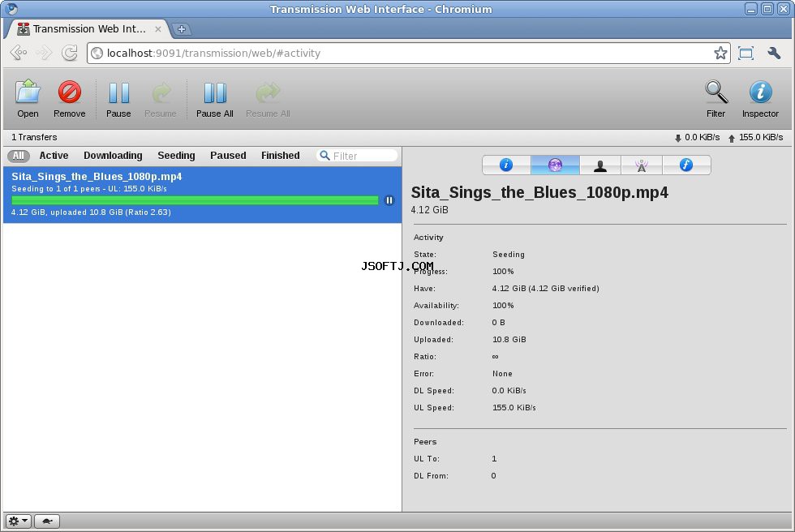The image size is (795, 532).
Task: Go back in Chromium
Action: pos(19,53)
